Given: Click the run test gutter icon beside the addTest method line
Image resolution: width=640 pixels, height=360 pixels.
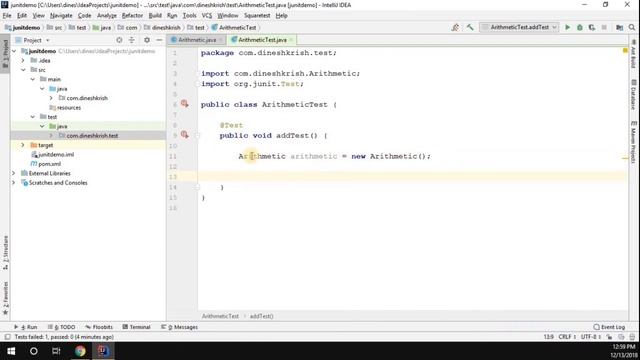Looking at the screenshot, I should click(x=184, y=135).
